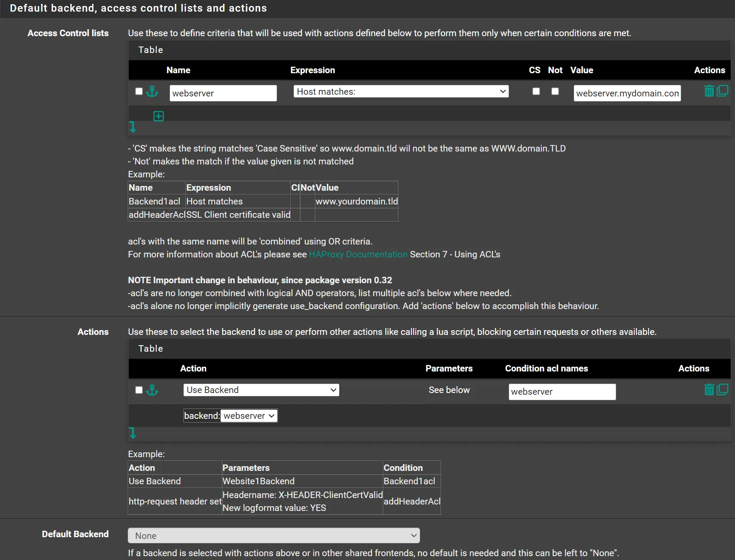Open the Host matches expression dropdown
This screenshot has width=735, height=560.
pyautogui.click(x=401, y=91)
